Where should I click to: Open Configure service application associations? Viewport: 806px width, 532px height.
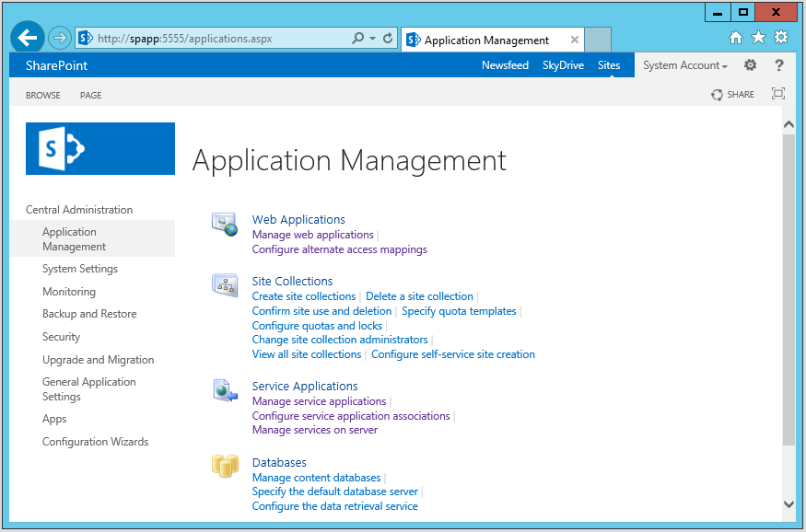click(351, 416)
